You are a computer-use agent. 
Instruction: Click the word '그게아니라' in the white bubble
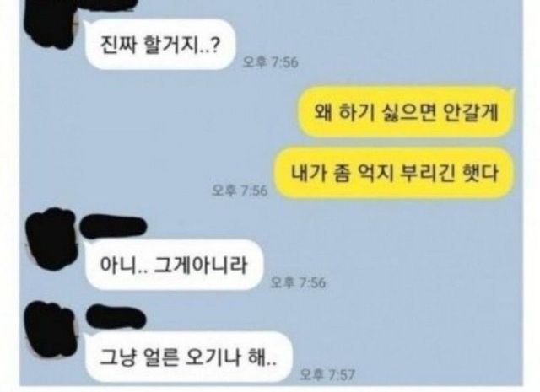pos(201,265)
